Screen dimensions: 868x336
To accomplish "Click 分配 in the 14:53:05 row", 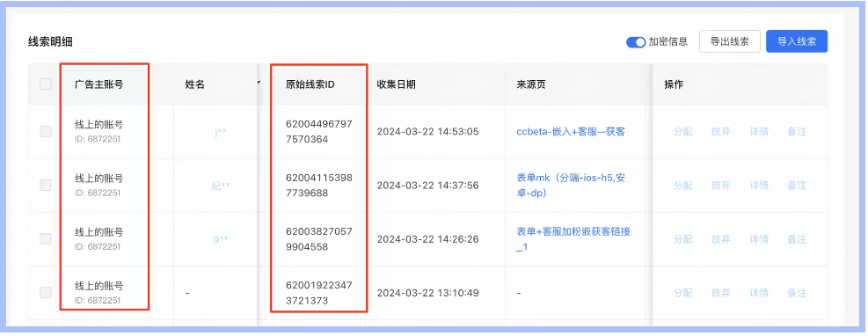I will pos(682,132).
